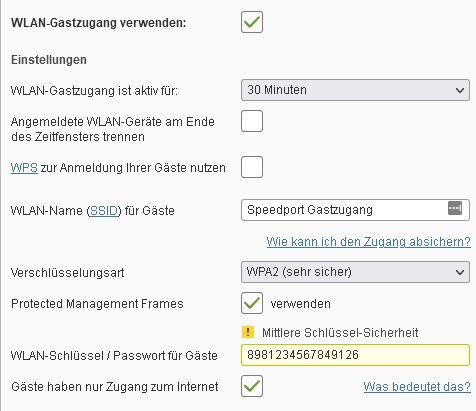Click the 'verwenden' label next to the checkbox
The width and height of the screenshot is (476, 411).
coord(301,304)
